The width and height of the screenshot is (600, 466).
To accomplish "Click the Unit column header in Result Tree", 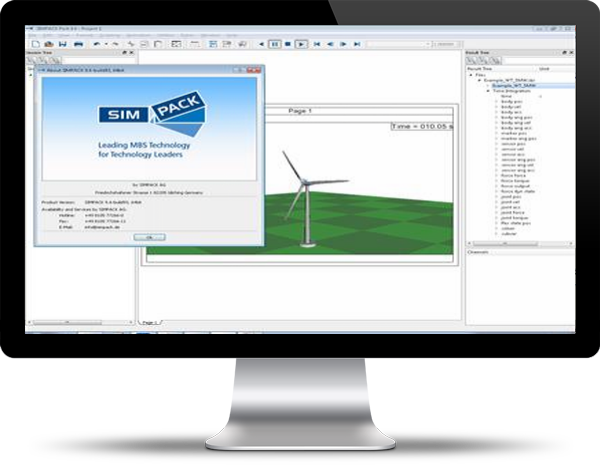I will [544, 69].
